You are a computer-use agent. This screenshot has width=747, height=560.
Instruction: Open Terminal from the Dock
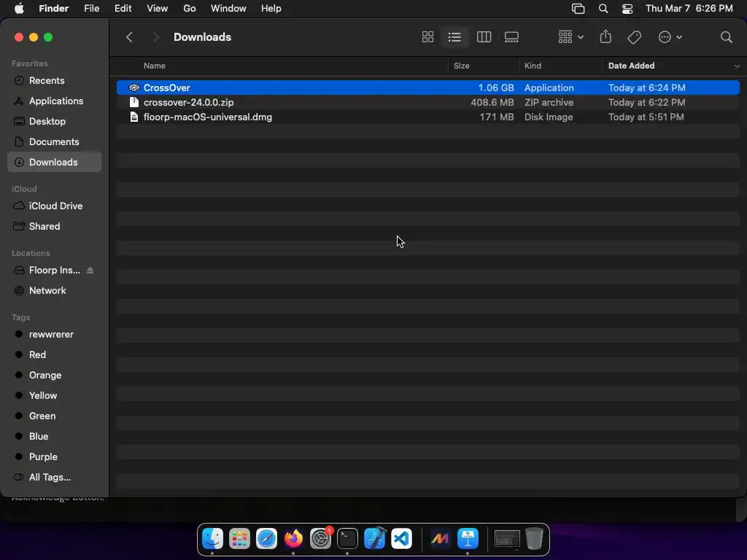347,539
